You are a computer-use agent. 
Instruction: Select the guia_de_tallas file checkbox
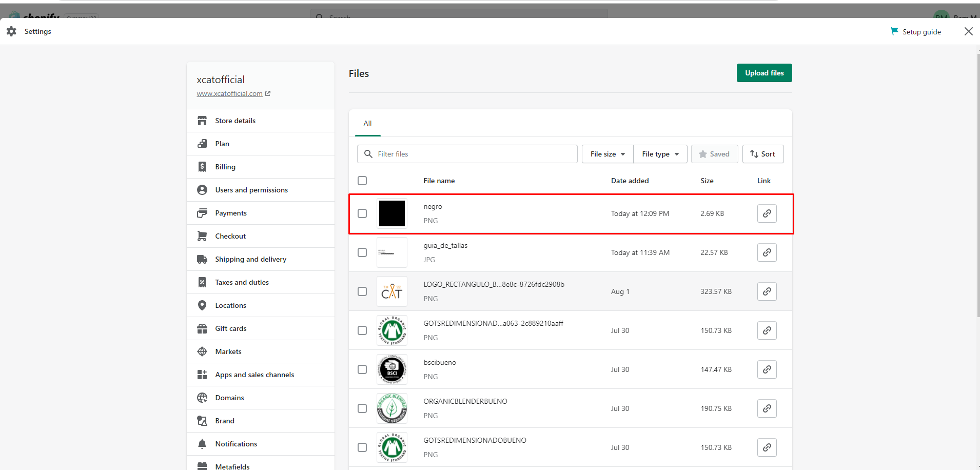point(362,252)
